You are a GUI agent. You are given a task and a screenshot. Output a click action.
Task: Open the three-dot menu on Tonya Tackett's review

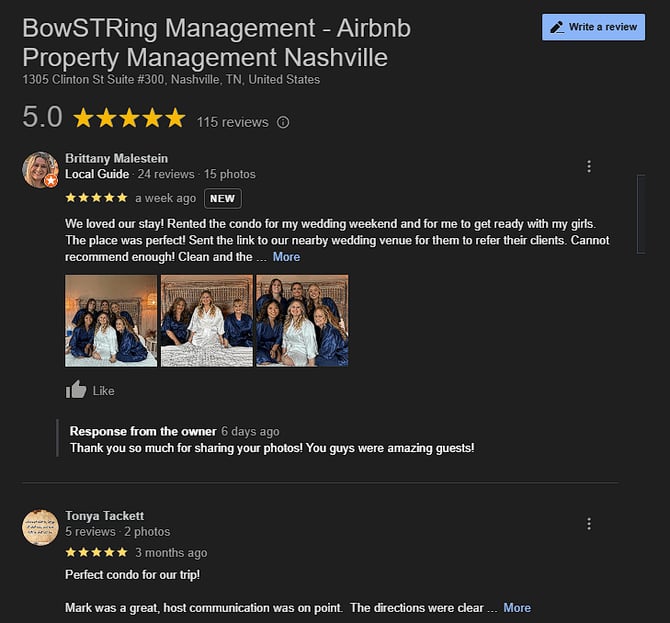pyautogui.click(x=589, y=523)
